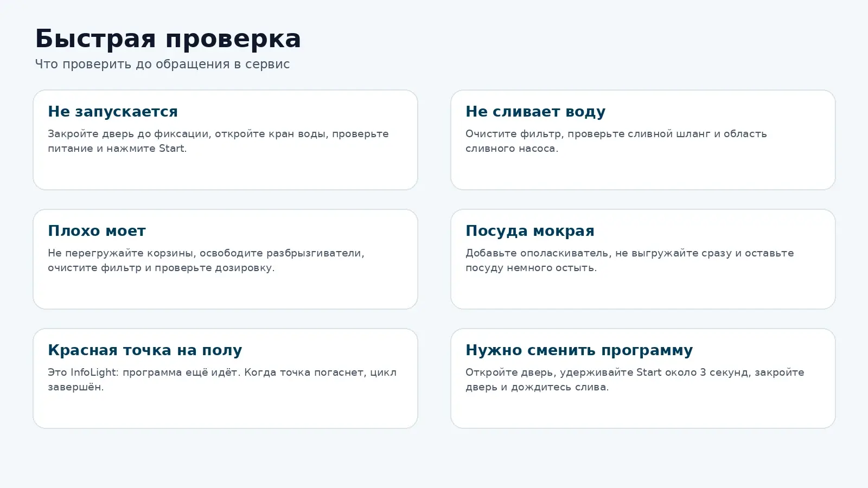Click description starting 'Это InfoLight: программа'
Viewport: 868px width, 488px height.
[x=222, y=380]
